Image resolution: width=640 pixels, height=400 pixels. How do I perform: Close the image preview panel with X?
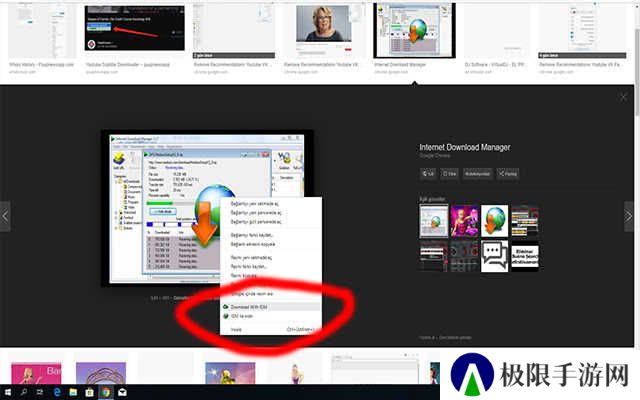pyautogui.click(x=623, y=97)
